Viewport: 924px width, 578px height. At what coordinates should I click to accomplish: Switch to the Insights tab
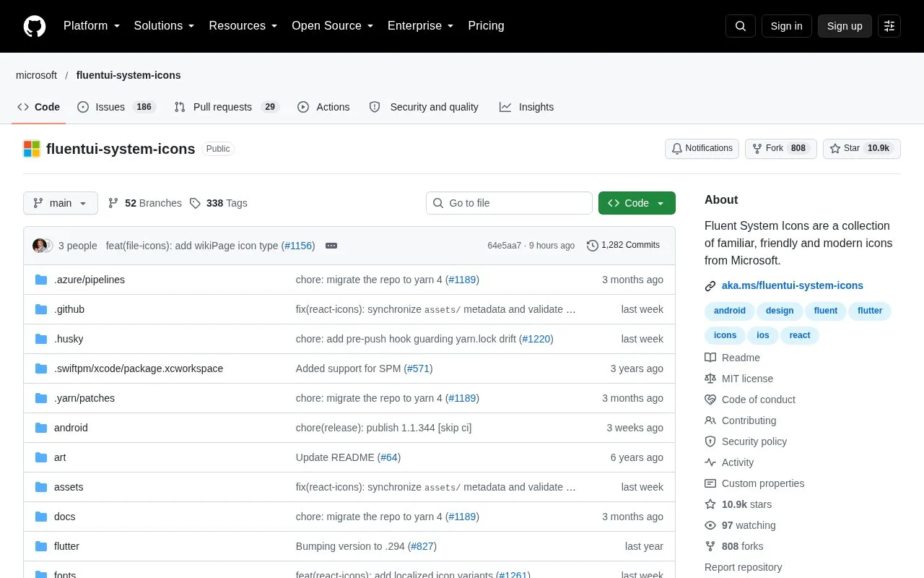527,107
